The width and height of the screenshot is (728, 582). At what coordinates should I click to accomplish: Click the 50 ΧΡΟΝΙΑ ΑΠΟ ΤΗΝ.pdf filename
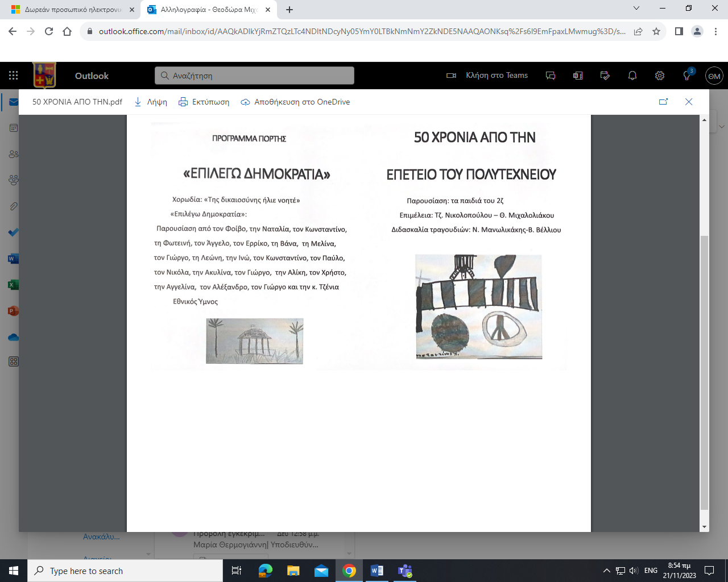point(77,102)
